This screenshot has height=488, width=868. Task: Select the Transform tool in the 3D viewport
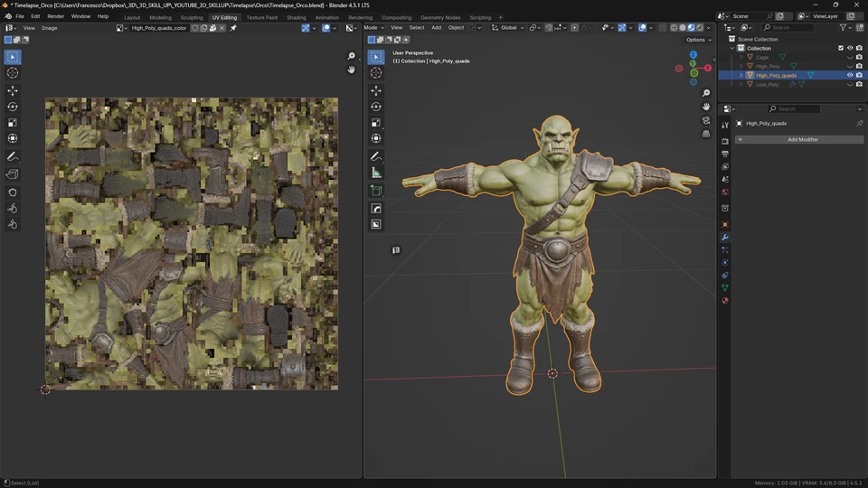(376, 138)
